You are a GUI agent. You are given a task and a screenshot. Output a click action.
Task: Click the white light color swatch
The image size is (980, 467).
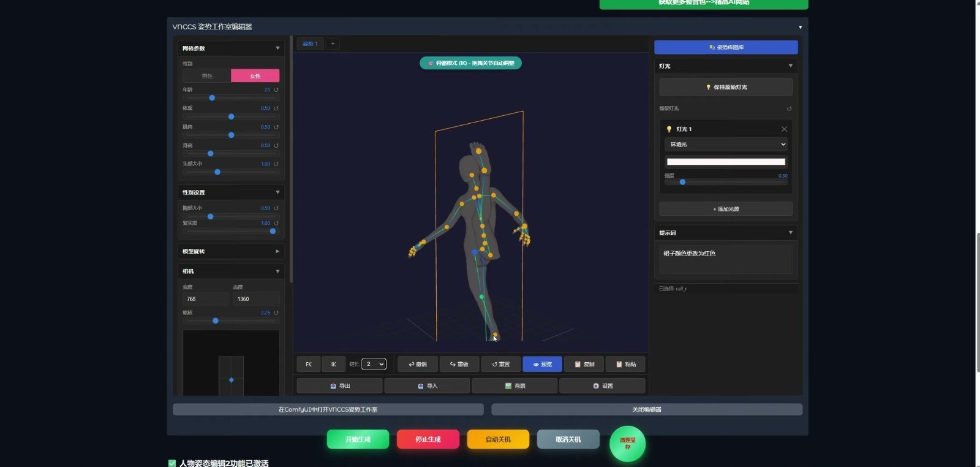point(726,162)
